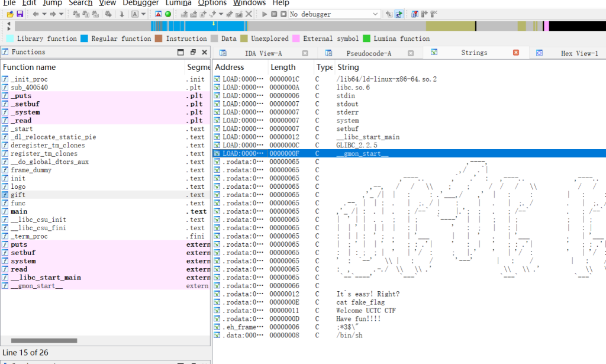Expand the back arrow history dropdown
The height and width of the screenshot is (364, 606).
[x=44, y=14]
